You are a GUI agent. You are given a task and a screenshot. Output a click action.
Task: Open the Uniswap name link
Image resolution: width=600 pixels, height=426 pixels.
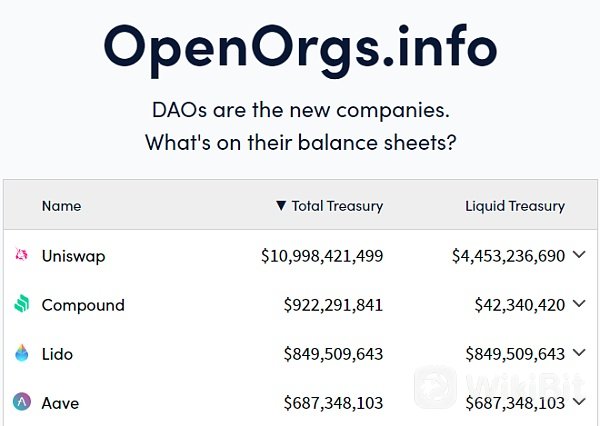(73, 256)
